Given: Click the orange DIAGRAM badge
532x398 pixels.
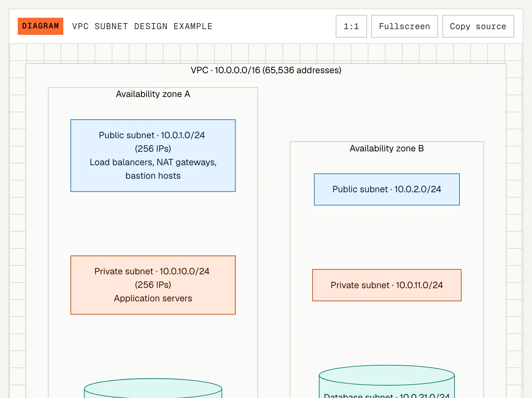Looking at the screenshot, I should [41, 26].
